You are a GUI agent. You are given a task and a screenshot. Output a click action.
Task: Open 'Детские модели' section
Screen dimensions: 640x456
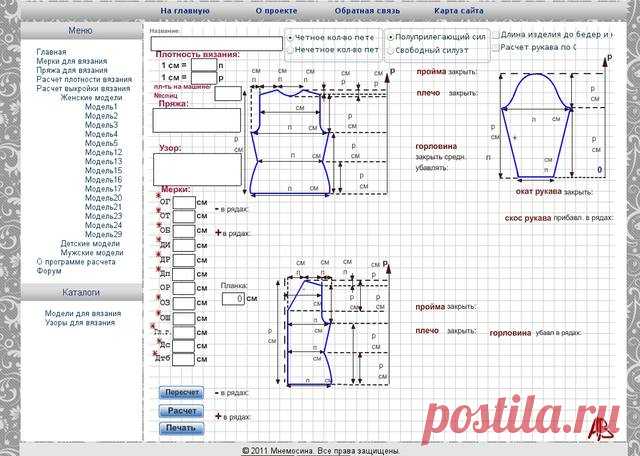point(90,243)
